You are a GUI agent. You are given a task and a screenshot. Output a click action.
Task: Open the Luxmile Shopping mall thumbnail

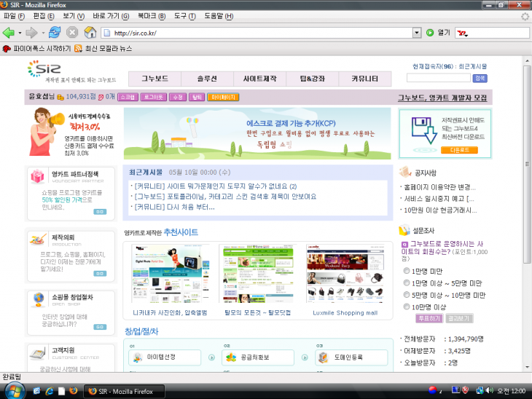point(345,273)
